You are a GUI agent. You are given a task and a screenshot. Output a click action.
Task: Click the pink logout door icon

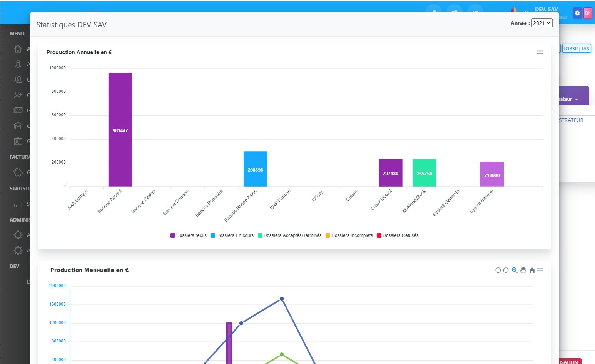588,13
